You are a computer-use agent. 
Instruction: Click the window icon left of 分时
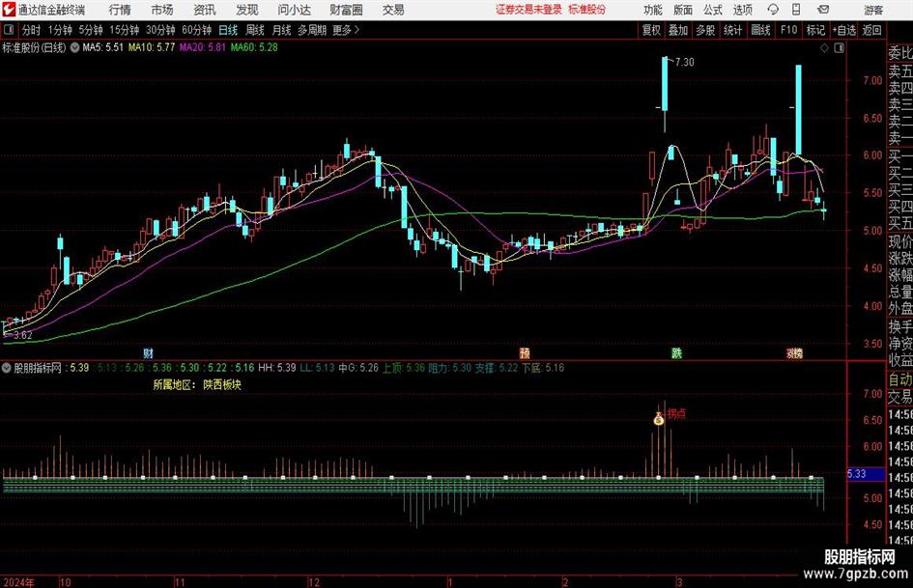point(9,30)
